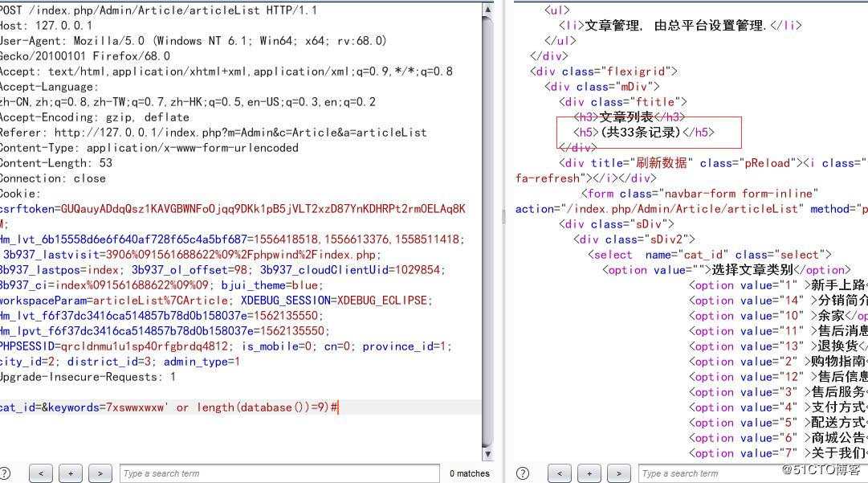868x483 pixels.
Task: Click the "Content-Length: 53" line
Action: (x=56, y=163)
